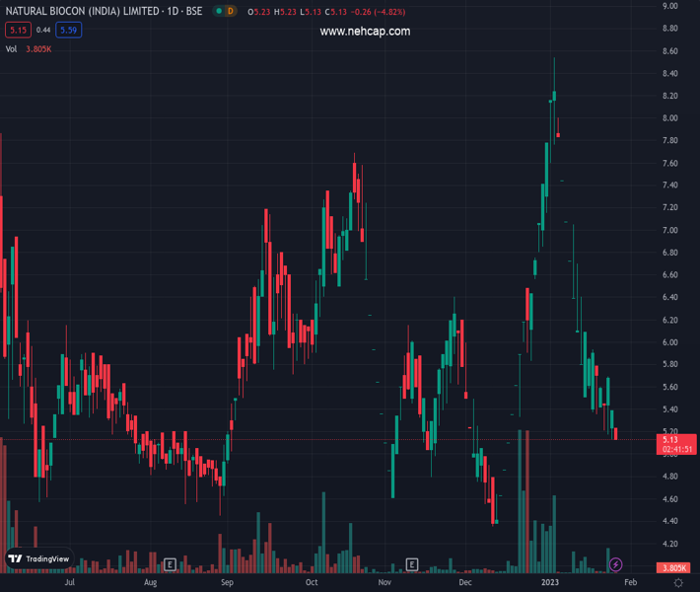Select the Natural Biocon symbol title
The height and width of the screenshot is (592, 700).
tap(105, 11)
